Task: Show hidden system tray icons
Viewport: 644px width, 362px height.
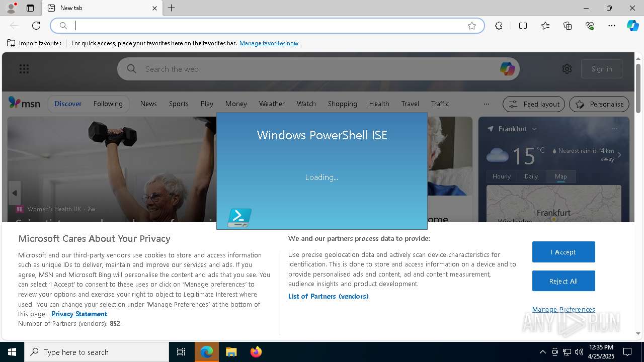Action: (542, 352)
